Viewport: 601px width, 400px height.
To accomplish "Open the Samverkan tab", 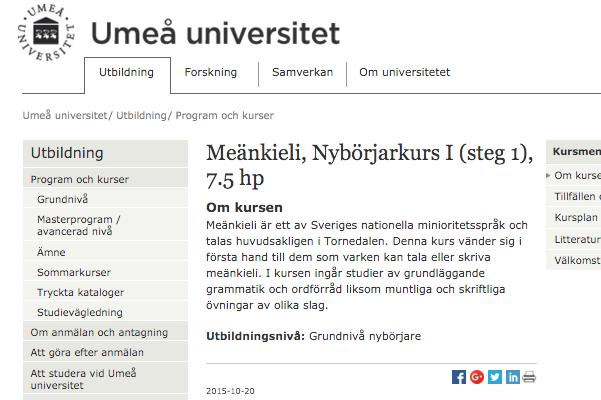I will point(302,72).
